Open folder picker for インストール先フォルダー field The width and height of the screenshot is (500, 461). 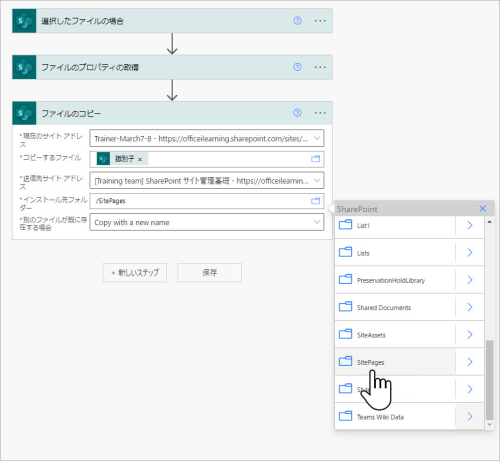pos(315,201)
